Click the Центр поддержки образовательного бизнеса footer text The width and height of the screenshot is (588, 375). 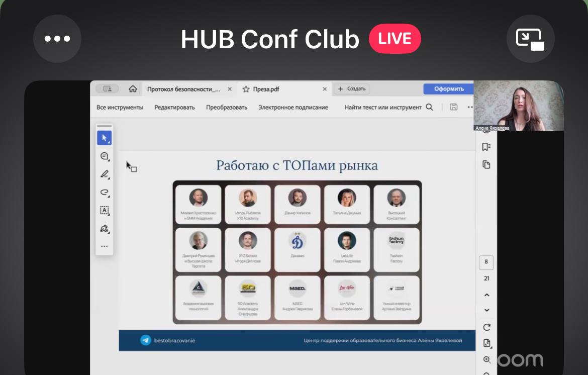click(x=383, y=340)
